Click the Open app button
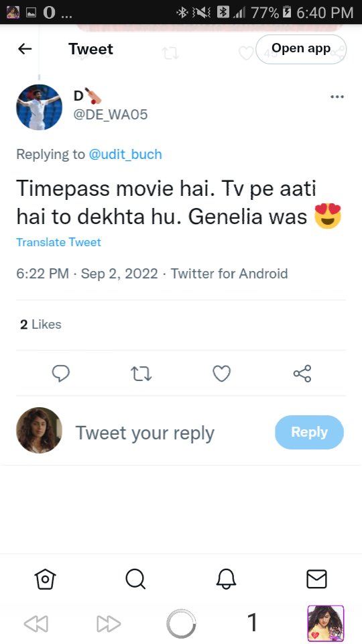The image size is (362, 644). click(301, 49)
